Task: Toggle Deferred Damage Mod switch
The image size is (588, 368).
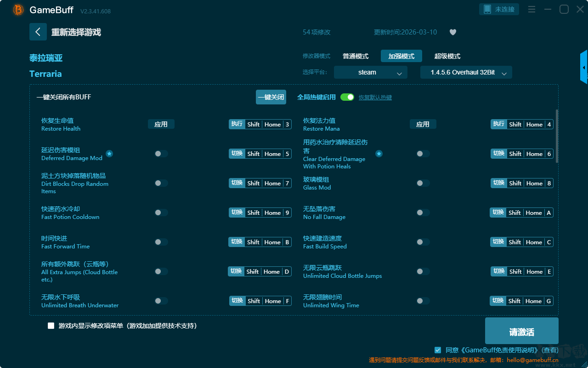Action: coord(161,154)
